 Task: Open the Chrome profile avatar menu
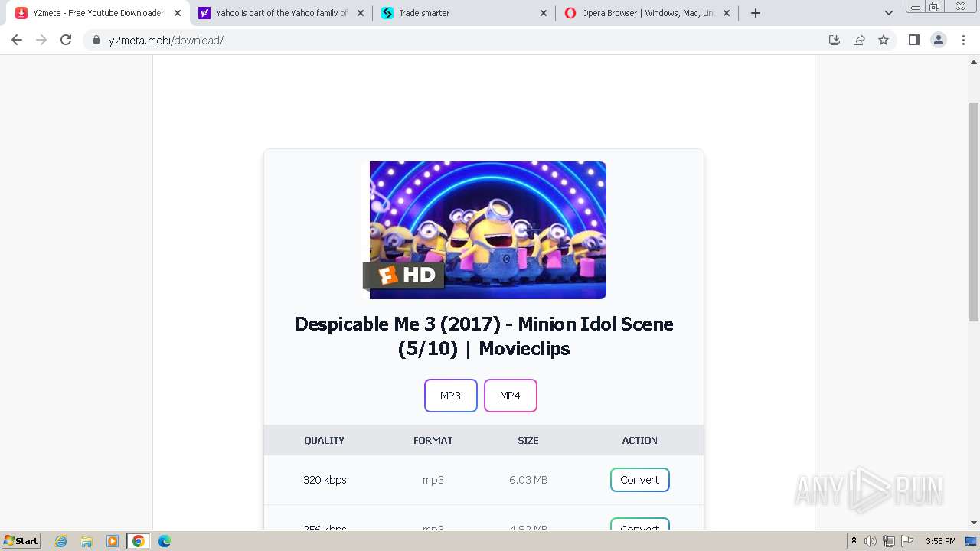[939, 40]
